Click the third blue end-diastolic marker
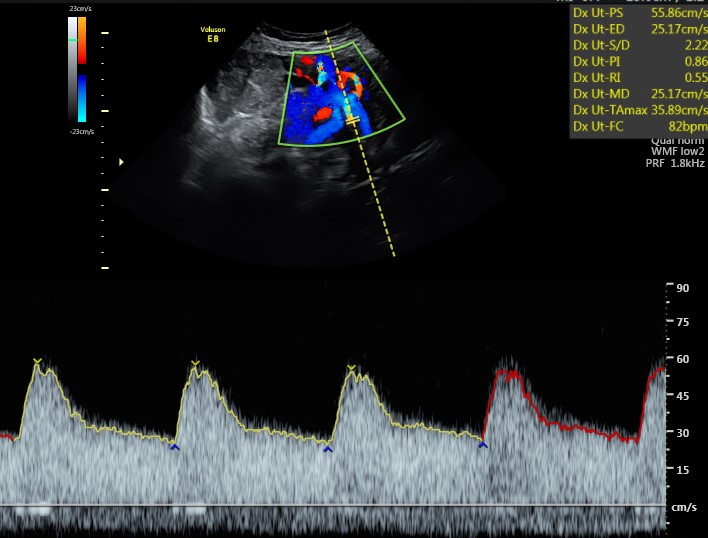The image size is (708, 538). pos(483,445)
